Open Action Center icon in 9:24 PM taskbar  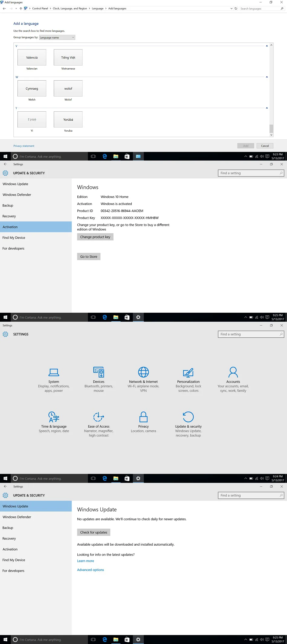click(267, 478)
